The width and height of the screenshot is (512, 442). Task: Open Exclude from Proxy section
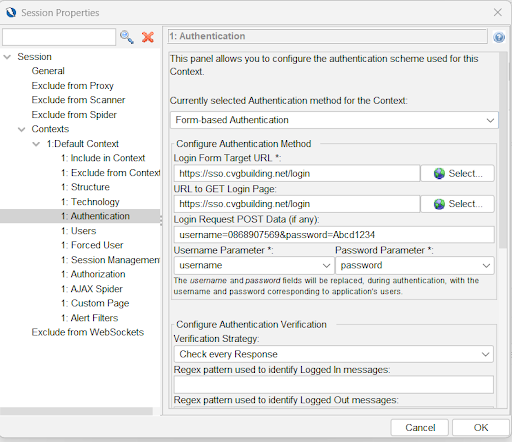click(73, 86)
